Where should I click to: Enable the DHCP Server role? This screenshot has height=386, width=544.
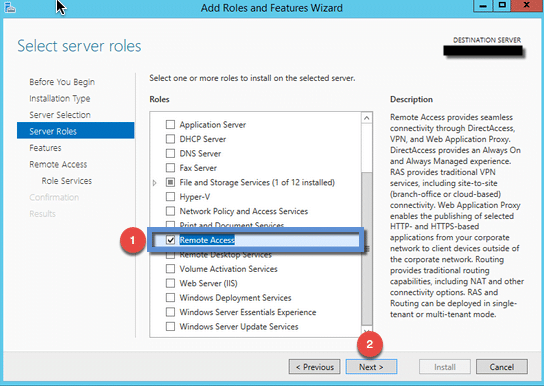pos(170,139)
